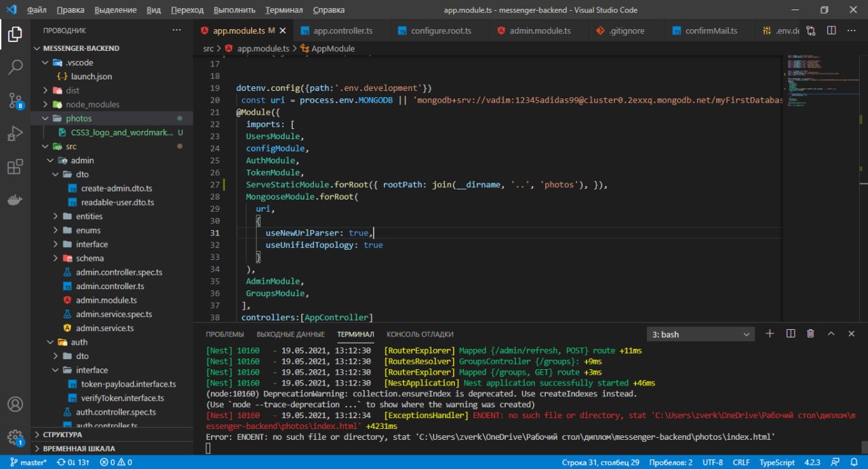
Task: Collapse the photos folder
Action: 78,119
